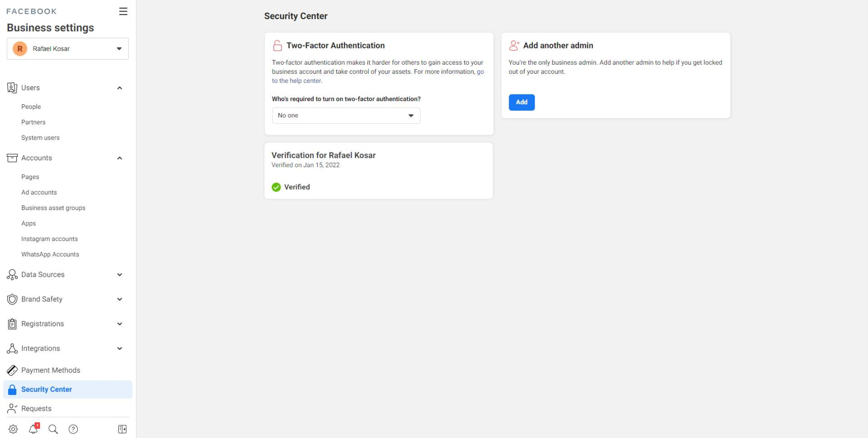Click the search magnifier icon
This screenshot has width=868, height=438.
point(53,429)
